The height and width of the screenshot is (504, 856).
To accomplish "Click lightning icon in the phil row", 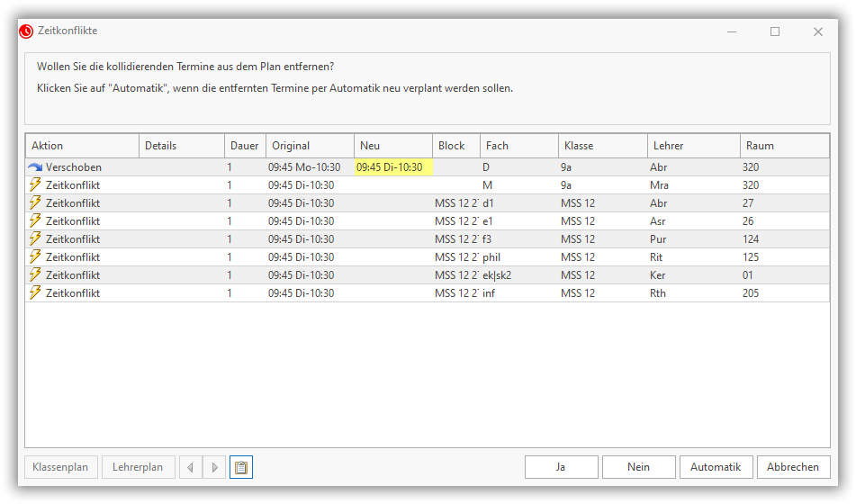I will [35, 257].
